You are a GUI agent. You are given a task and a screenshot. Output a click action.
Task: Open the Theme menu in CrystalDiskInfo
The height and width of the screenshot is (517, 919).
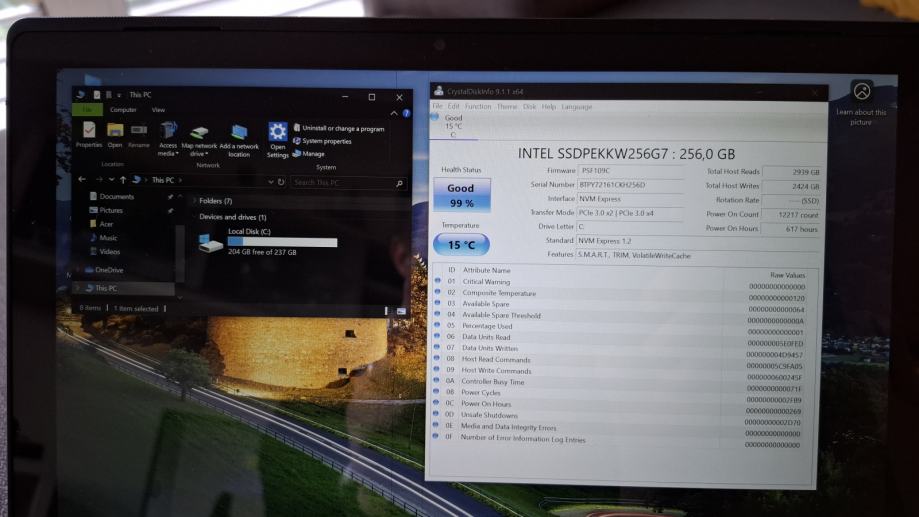507,107
